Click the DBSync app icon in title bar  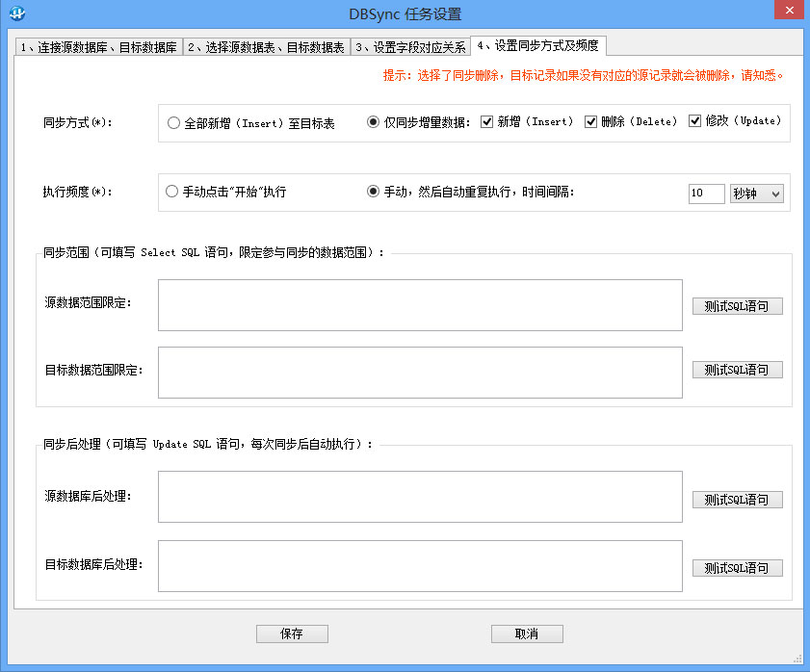[17, 13]
